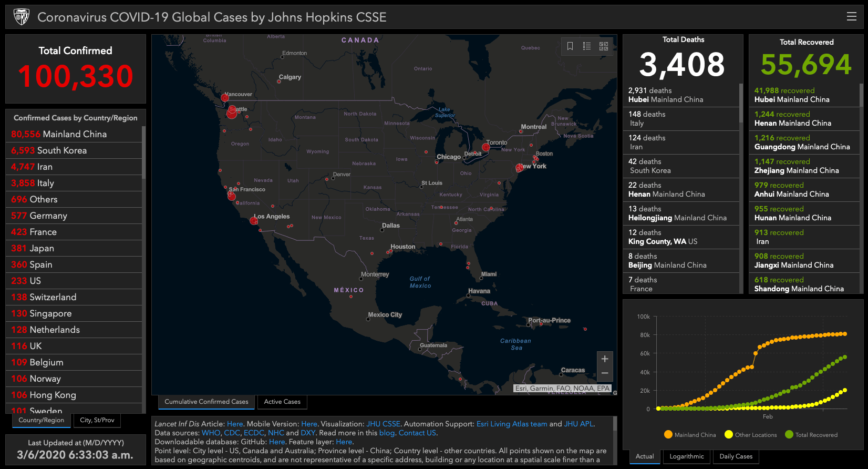Click the Contact US link
Screen dimensions: 868x469
coord(417,433)
